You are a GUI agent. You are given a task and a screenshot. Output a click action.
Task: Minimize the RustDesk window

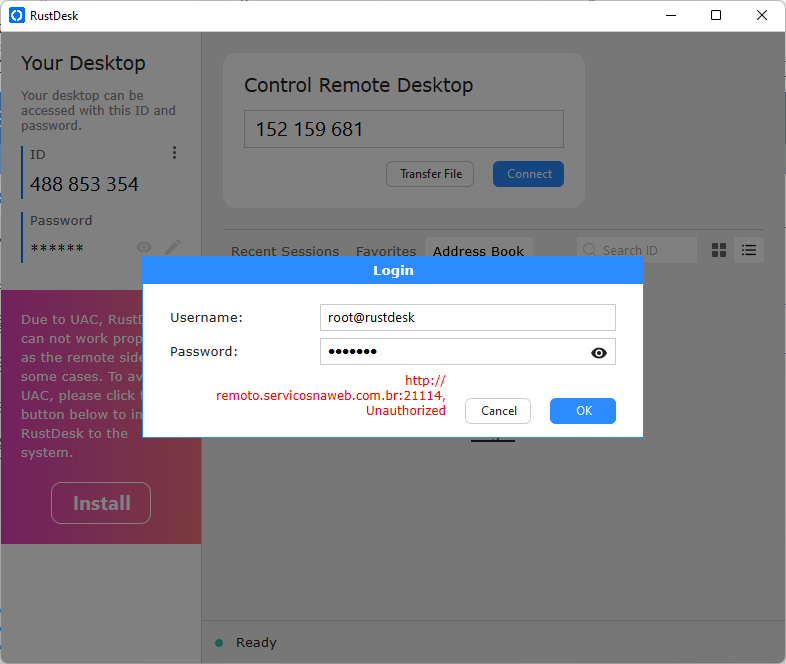pyautogui.click(x=671, y=16)
